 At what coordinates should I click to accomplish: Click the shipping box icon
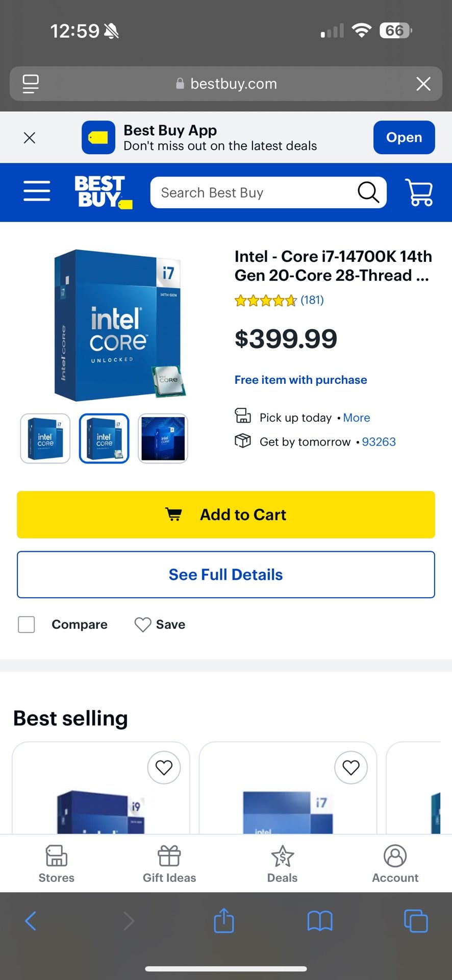[x=243, y=441]
